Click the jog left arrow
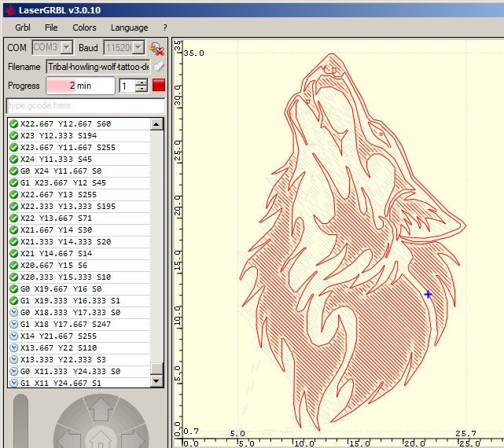The image size is (504, 448). point(68,439)
